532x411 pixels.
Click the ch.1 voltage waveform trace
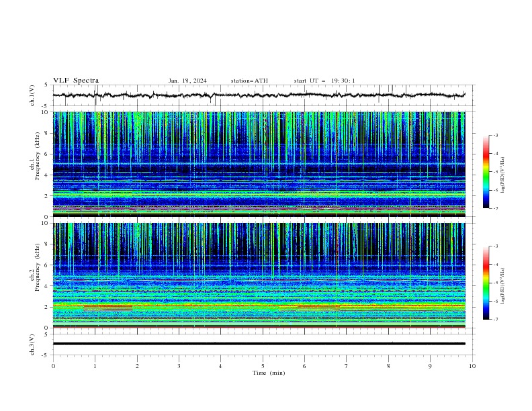(259, 95)
